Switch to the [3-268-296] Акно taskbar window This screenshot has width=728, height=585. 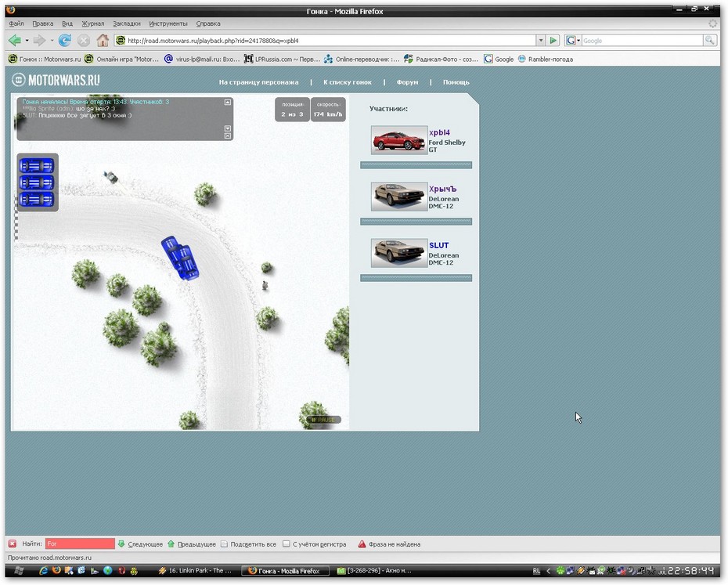[x=375, y=571]
